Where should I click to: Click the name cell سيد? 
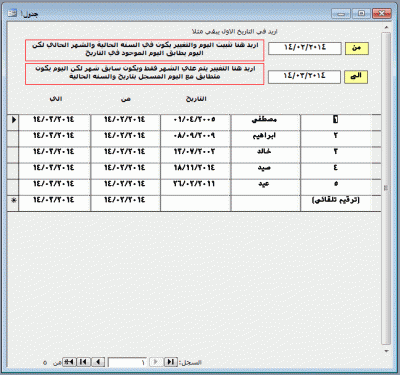click(x=265, y=170)
